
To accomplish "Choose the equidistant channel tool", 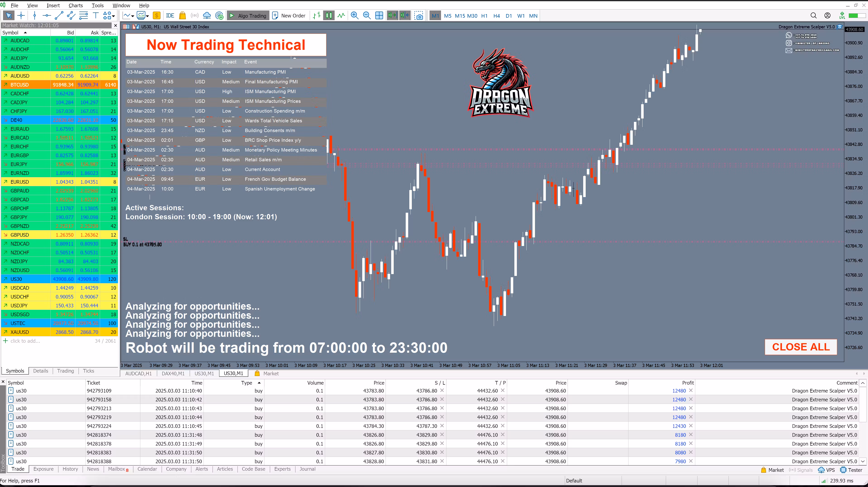I will coord(71,15).
